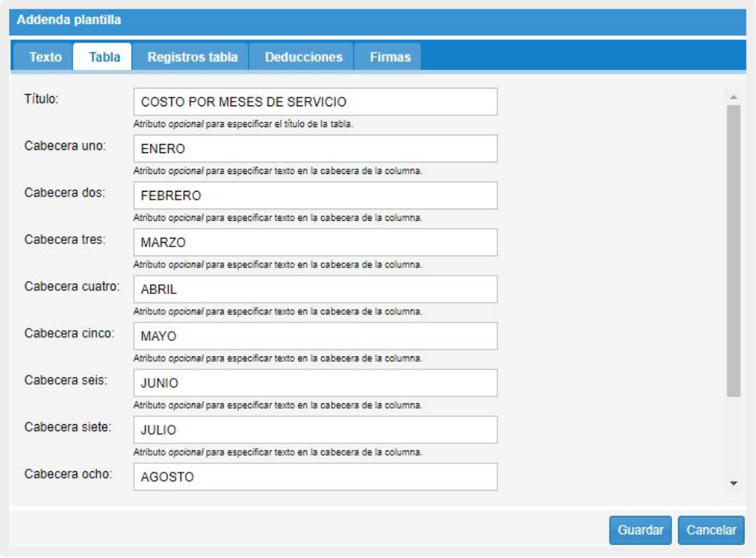Image resolution: width=756 pixels, height=558 pixels.
Task: Click the scrollbar down arrow
Action: (733, 483)
